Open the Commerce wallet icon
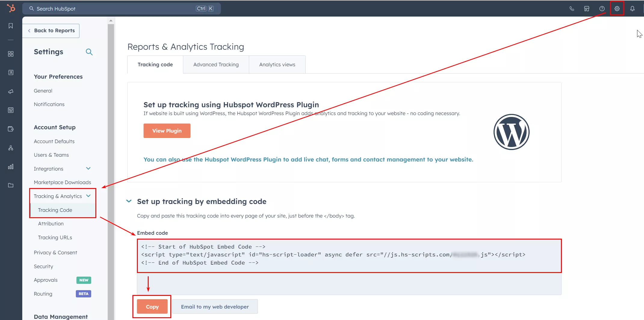Screen dimensions: 644x320 (11, 129)
